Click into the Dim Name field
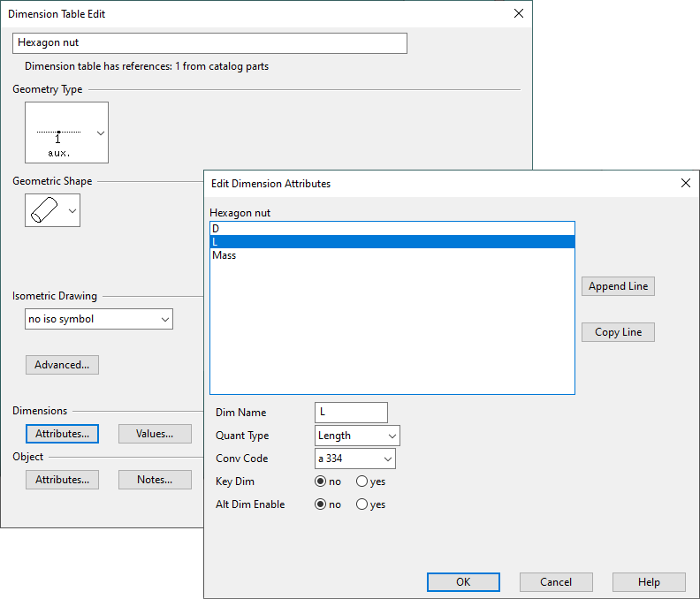700x599 pixels. point(351,413)
